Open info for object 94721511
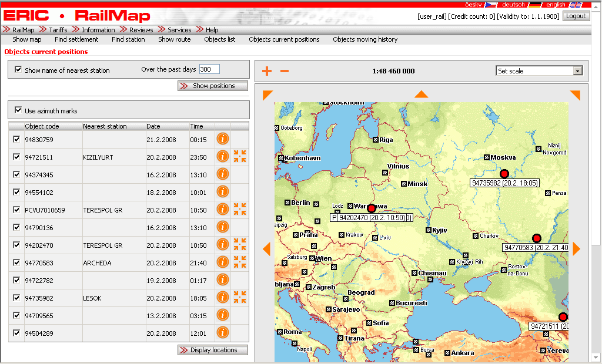602x364 pixels. [x=223, y=157]
